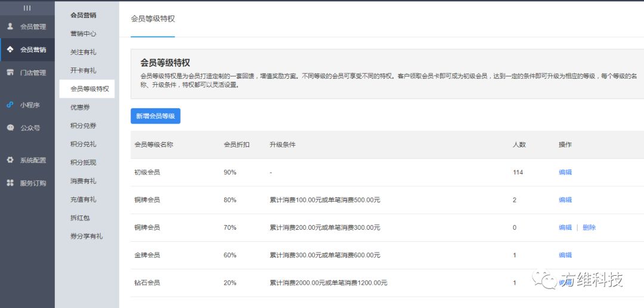This screenshot has height=308, width=644.
Task: Edit the 80% discount 铜牌会员 level
Action: [565, 200]
